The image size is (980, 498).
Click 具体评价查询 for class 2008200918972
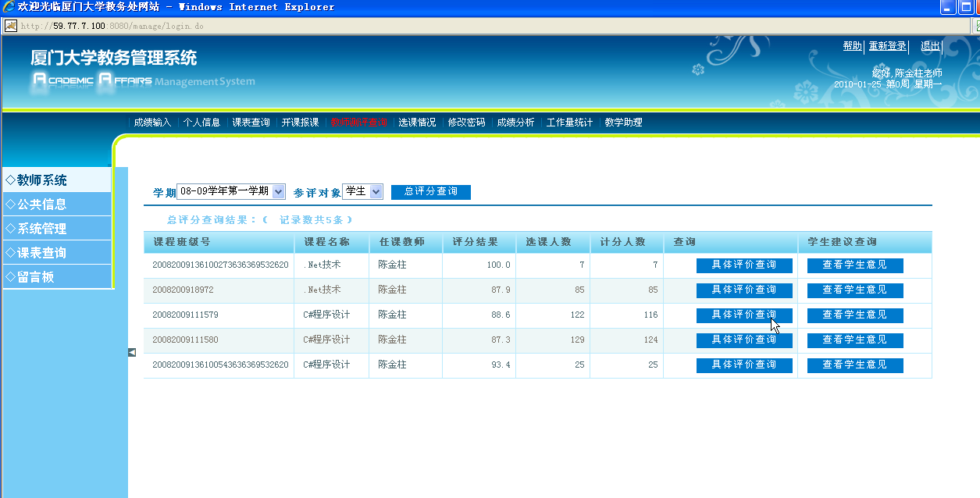(744, 290)
